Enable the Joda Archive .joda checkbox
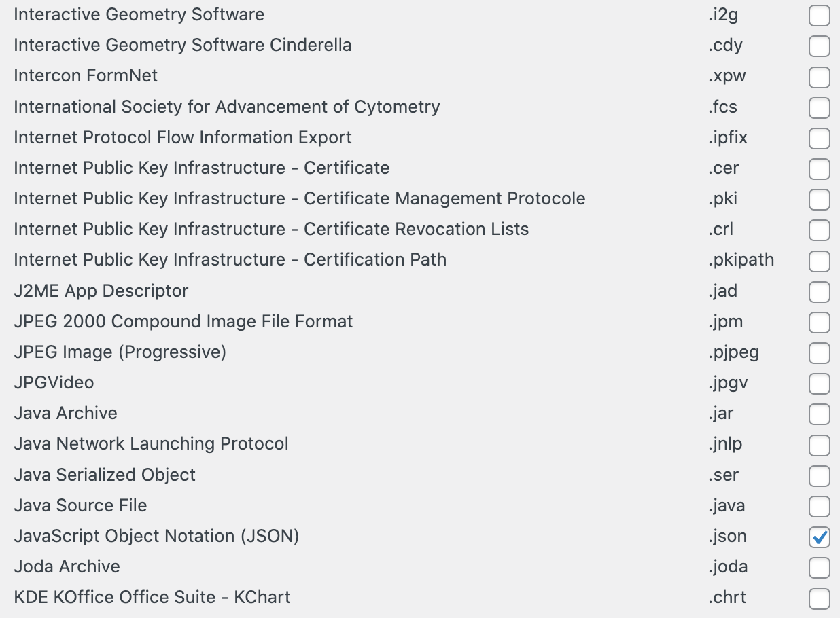 (820, 567)
